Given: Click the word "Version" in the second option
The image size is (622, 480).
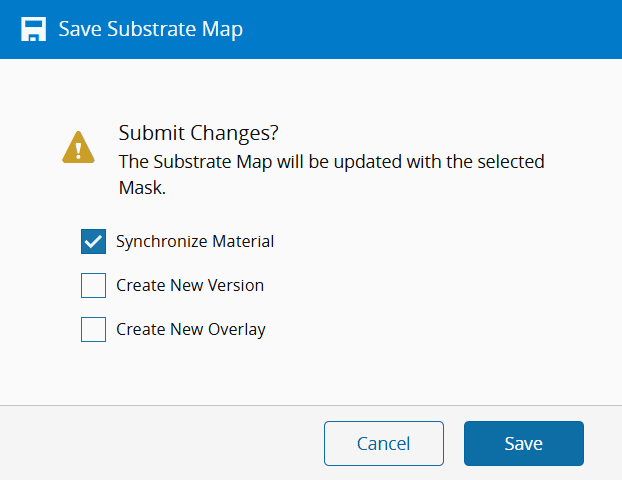Looking at the screenshot, I should (x=236, y=285).
